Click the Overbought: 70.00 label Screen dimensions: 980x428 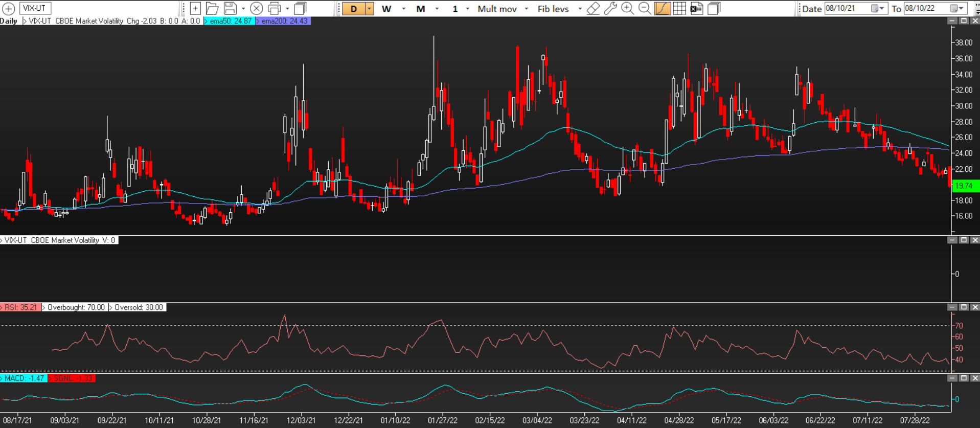(x=75, y=307)
